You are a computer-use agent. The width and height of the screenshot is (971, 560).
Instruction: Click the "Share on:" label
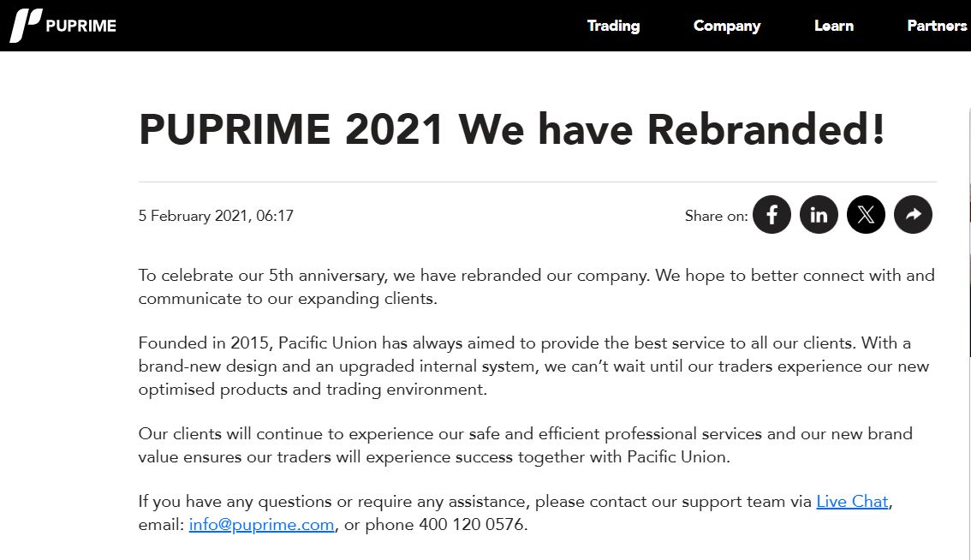[x=716, y=216]
